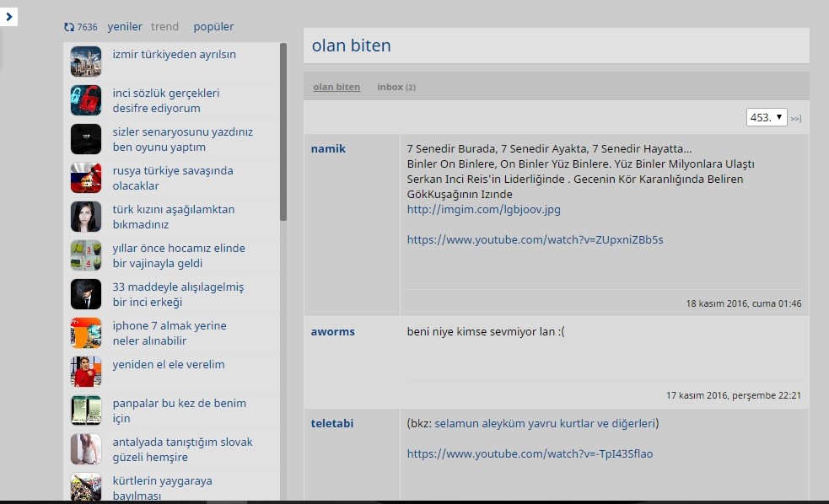Image resolution: width=829 pixels, height=504 pixels.
Task: Open the imgim.com/lgbjoov.jpg link
Action: (484, 209)
